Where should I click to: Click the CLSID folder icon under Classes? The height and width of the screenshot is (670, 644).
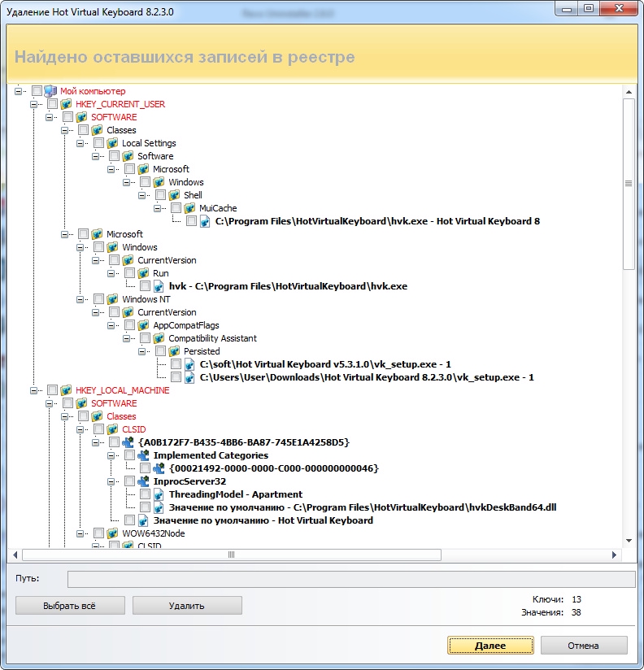[x=112, y=429]
